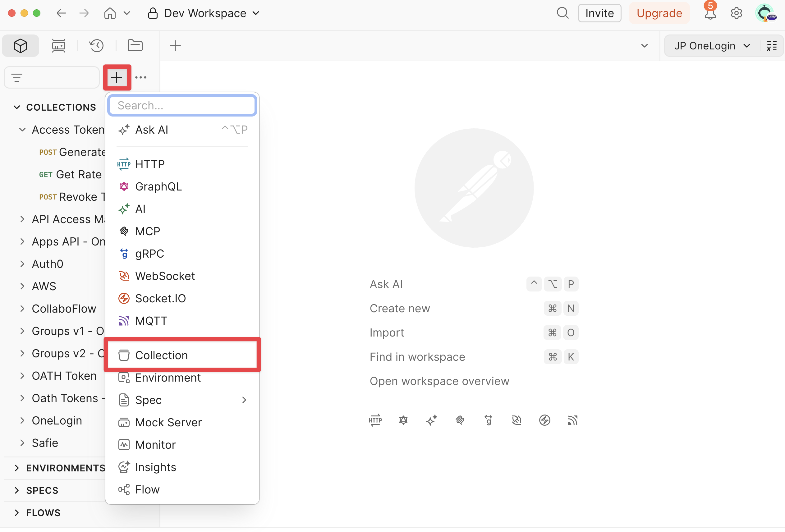Click Import on the launchpad
Screen dimensions: 785x532
click(x=387, y=333)
